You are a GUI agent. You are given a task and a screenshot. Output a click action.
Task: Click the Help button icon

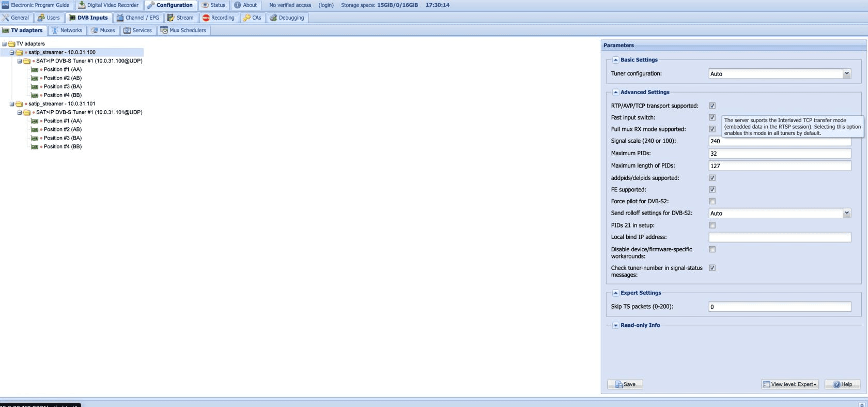(836, 384)
